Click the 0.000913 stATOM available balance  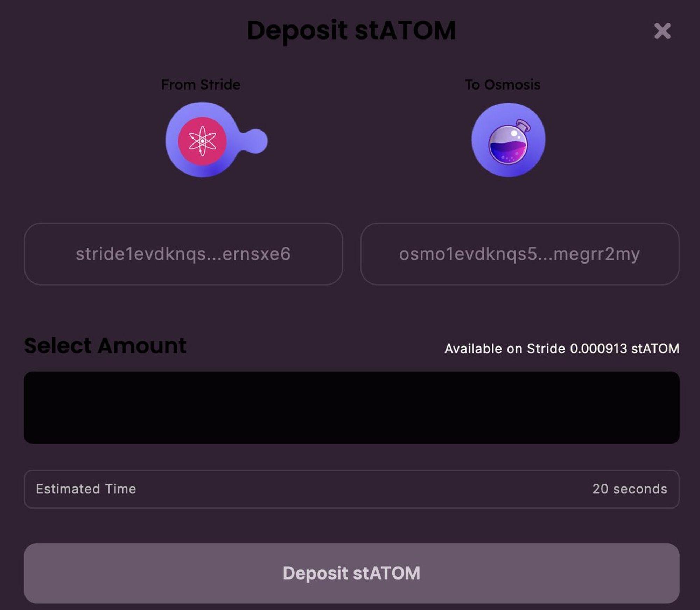tap(624, 349)
